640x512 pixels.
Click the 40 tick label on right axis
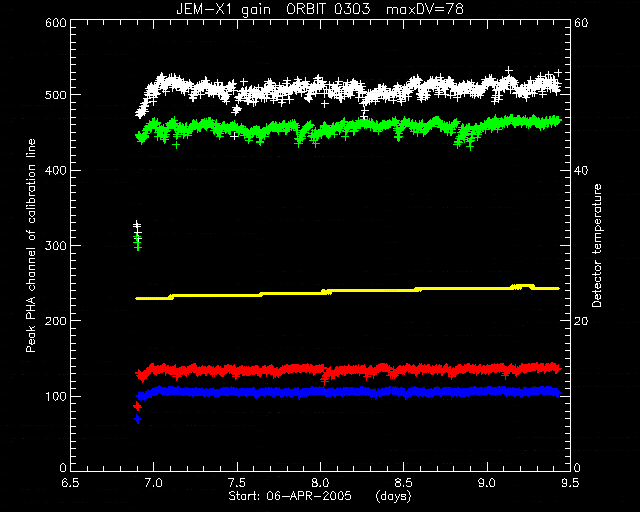[581, 170]
